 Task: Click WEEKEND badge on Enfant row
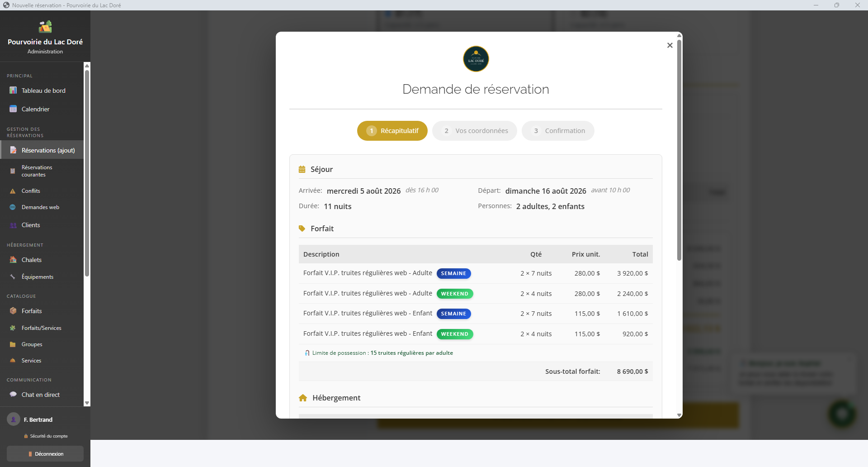coord(455,334)
